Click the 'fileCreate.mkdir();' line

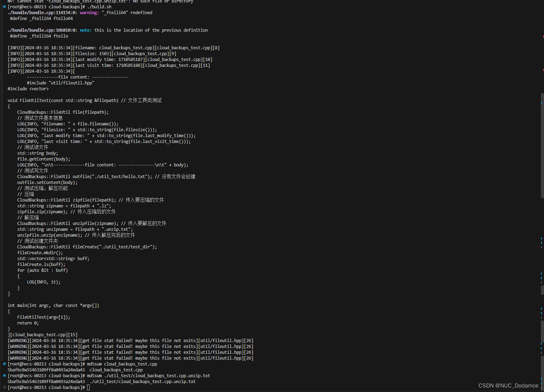coord(40,252)
